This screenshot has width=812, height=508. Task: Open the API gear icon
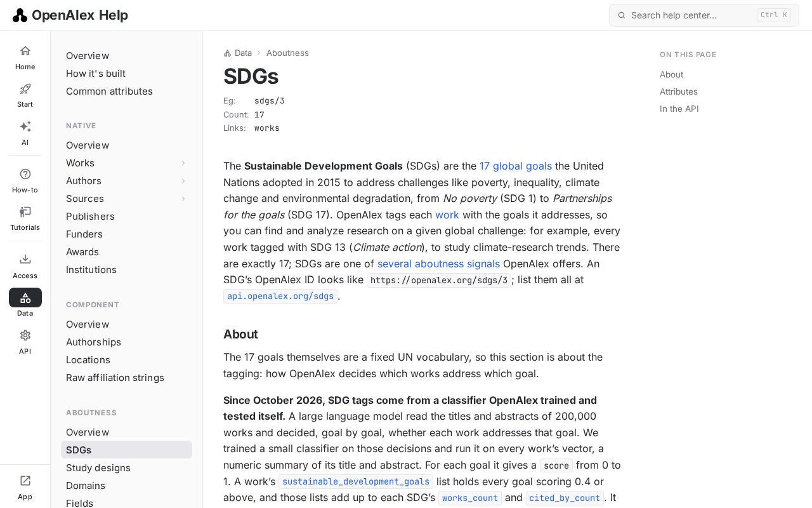click(x=25, y=335)
